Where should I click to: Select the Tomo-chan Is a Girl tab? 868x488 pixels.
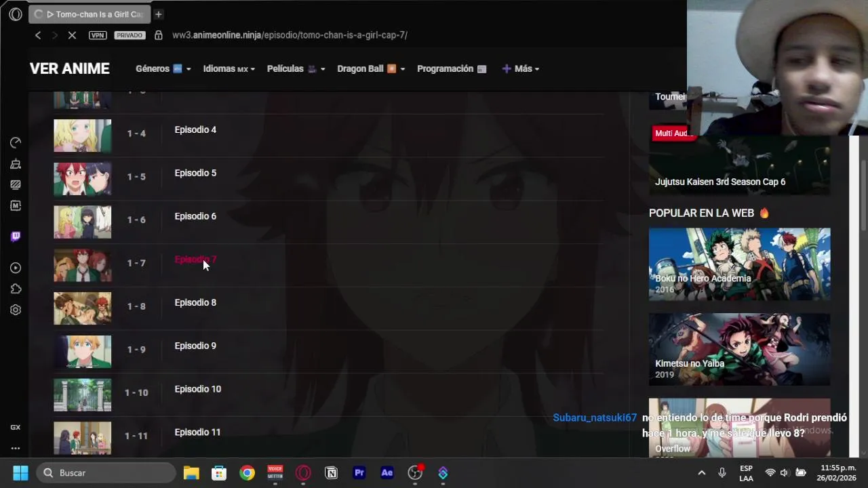[x=88, y=14]
